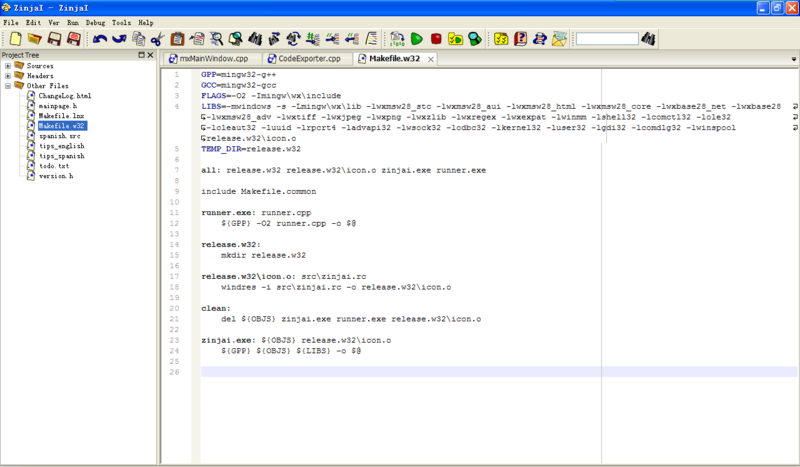Click the open envelope icon
Viewport: 800px width, 467px height.
[559, 39]
